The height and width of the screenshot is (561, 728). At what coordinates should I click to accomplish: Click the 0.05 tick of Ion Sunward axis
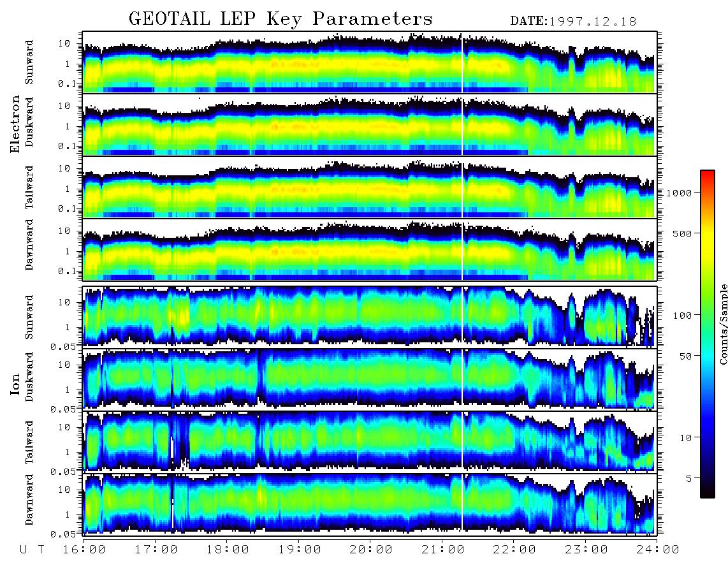(x=64, y=346)
